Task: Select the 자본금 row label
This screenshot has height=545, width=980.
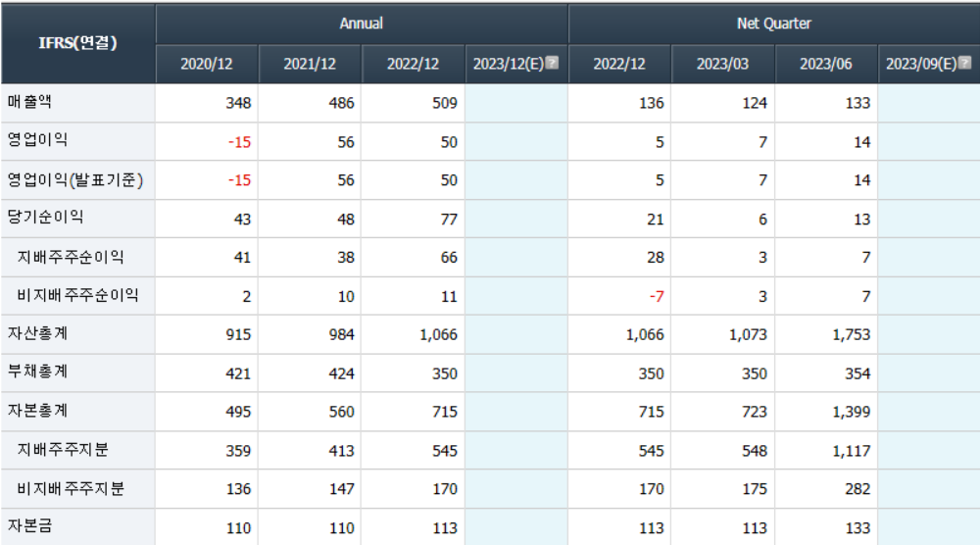Action: [29, 526]
